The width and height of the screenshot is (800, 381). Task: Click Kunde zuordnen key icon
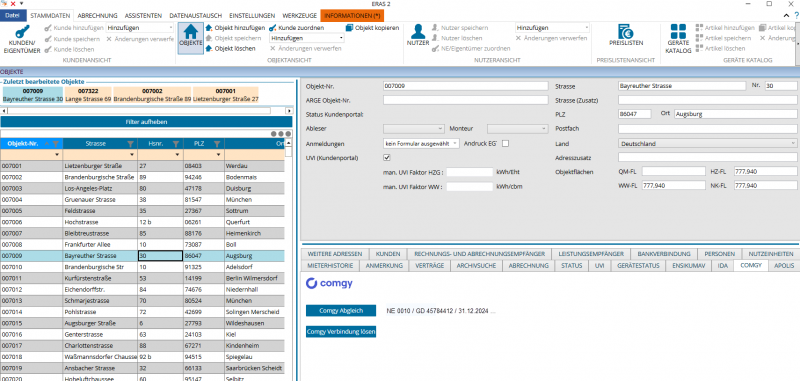point(273,28)
